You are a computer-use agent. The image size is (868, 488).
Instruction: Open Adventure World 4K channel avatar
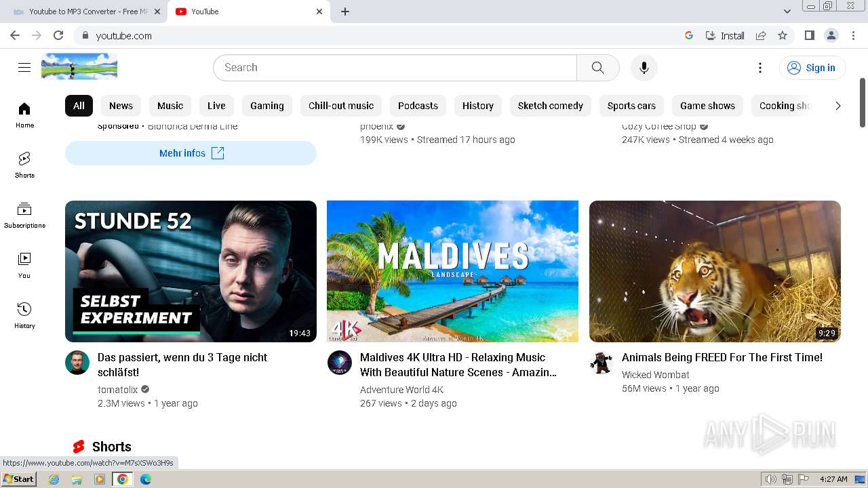(340, 363)
